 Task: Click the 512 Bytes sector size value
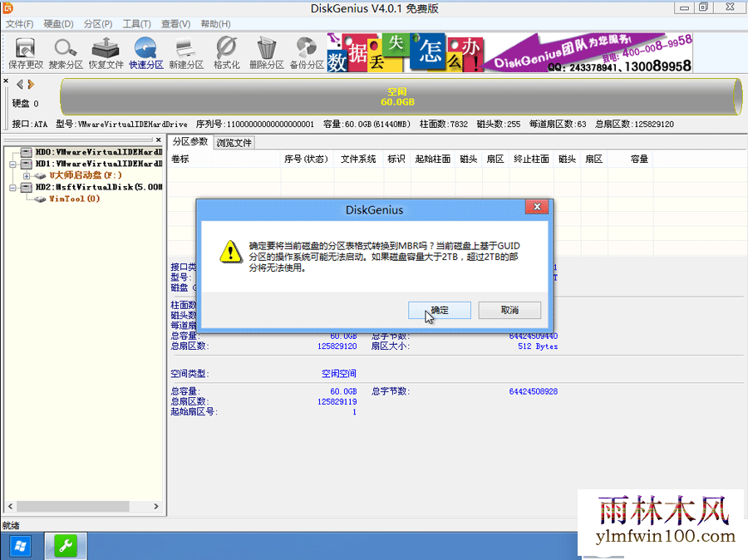pos(538,346)
